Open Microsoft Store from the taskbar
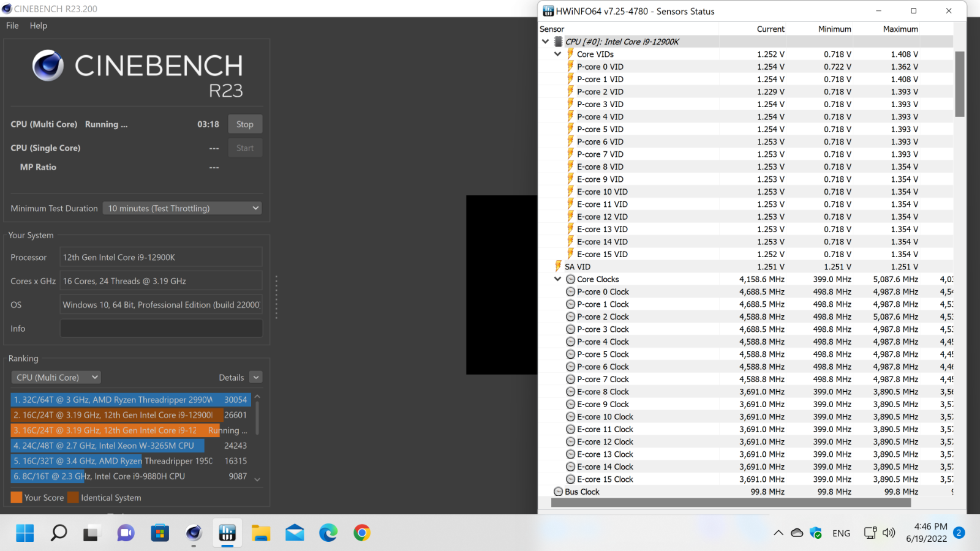The width and height of the screenshot is (980, 551). point(160,533)
